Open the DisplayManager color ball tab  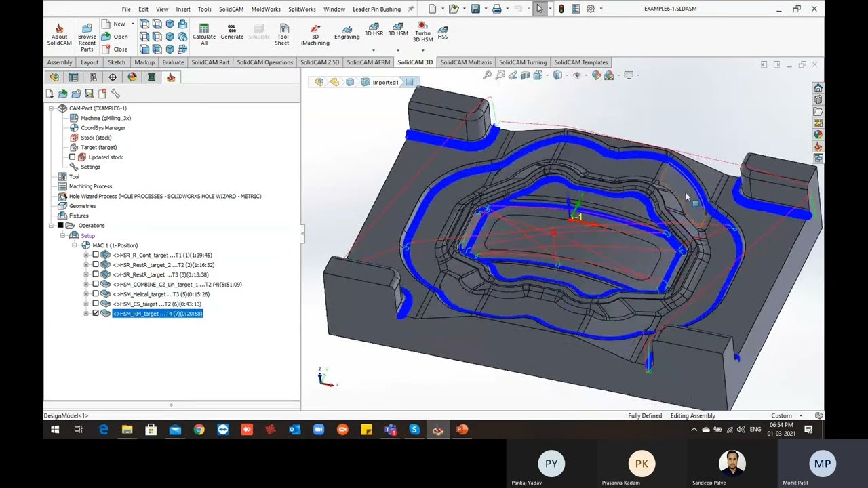132,77
